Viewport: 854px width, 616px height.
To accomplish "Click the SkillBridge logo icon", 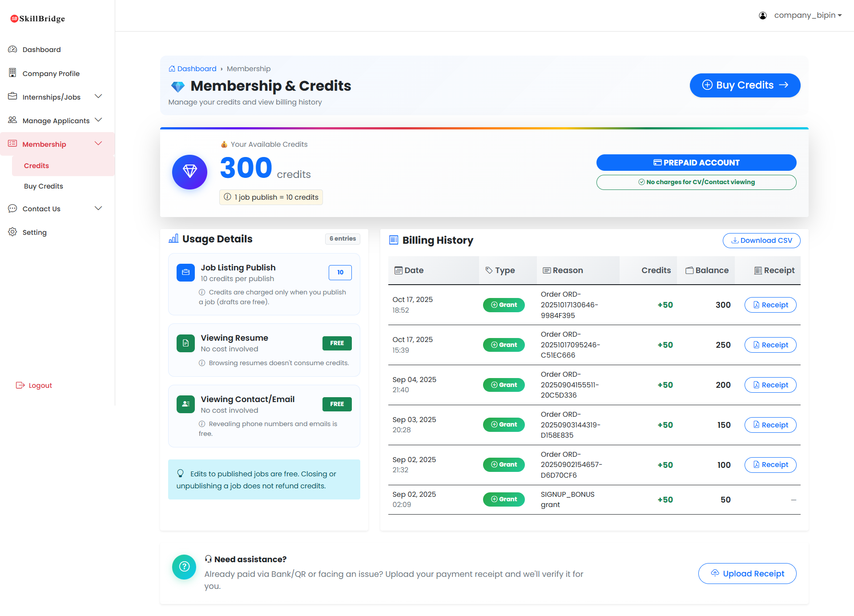I will click(13, 18).
